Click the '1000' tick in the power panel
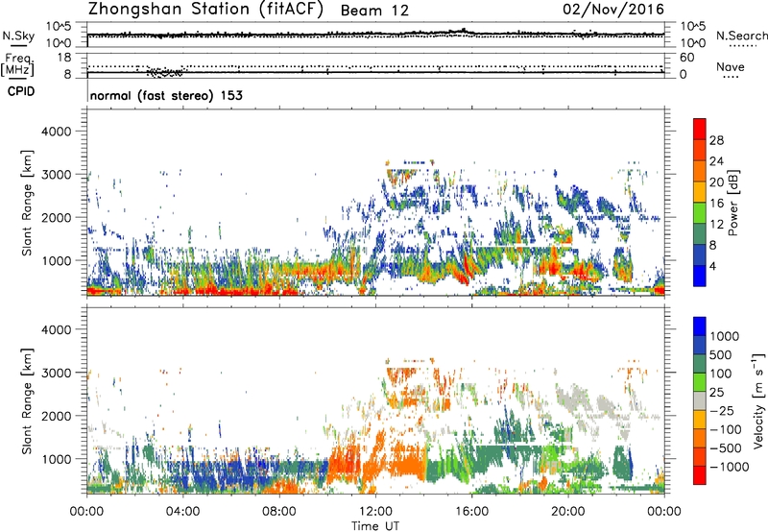 coord(56,260)
